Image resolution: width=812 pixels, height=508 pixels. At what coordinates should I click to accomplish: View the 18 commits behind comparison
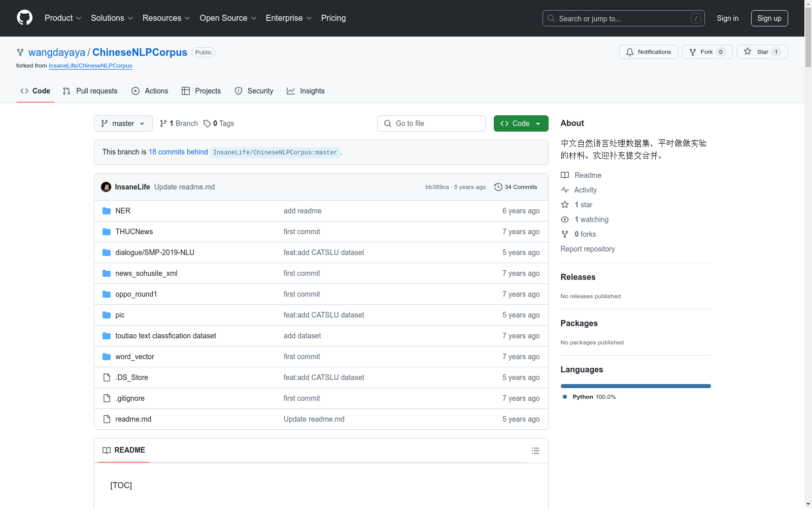pos(178,152)
